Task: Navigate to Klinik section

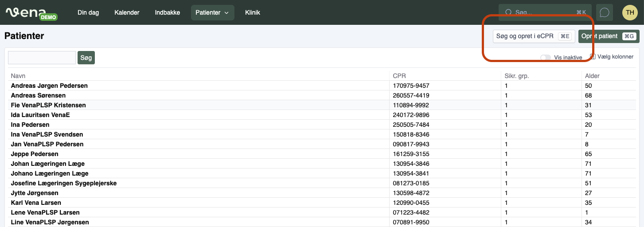Action: click(253, 12)
